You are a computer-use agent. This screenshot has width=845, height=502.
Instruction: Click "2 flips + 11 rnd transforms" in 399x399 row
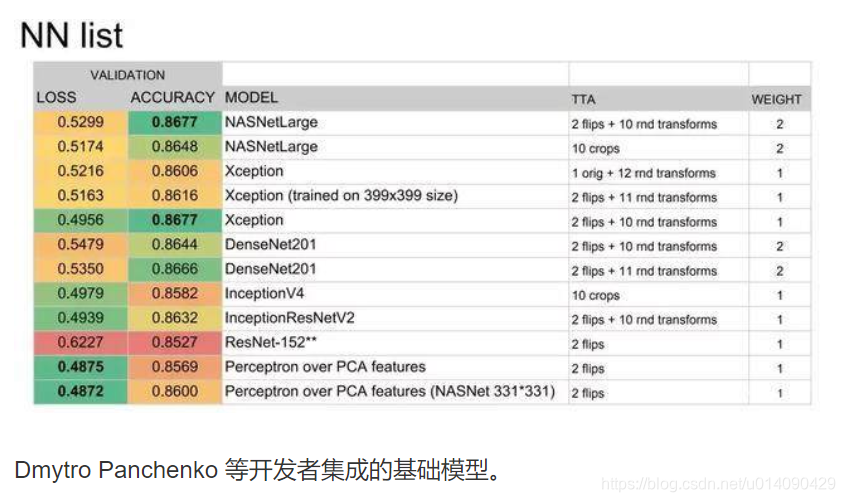[x=644, y=198]
